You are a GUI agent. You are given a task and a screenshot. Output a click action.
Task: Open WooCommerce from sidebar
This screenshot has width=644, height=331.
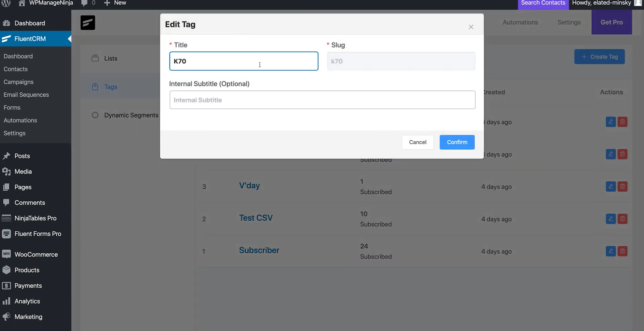(36, 254)
